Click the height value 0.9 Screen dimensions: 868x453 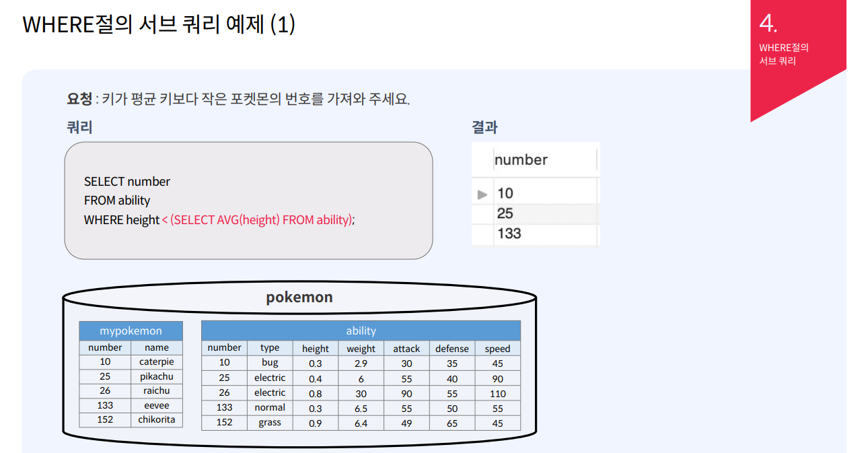[x=316, y=423]
